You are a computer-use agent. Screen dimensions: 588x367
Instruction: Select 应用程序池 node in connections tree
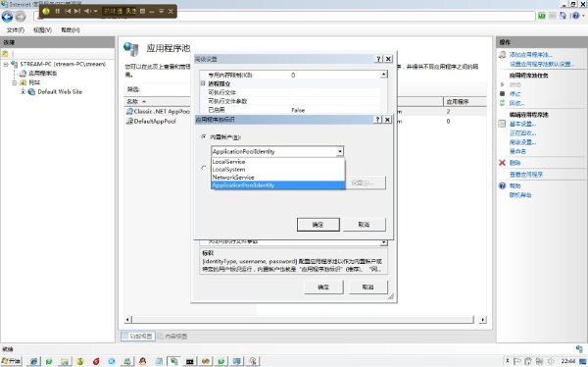point(42,74)
